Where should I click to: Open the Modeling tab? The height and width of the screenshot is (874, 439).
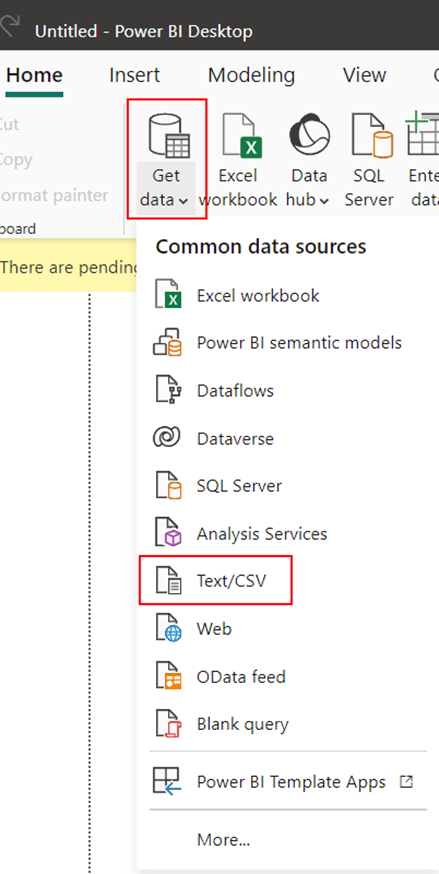(x=251, y=75)
